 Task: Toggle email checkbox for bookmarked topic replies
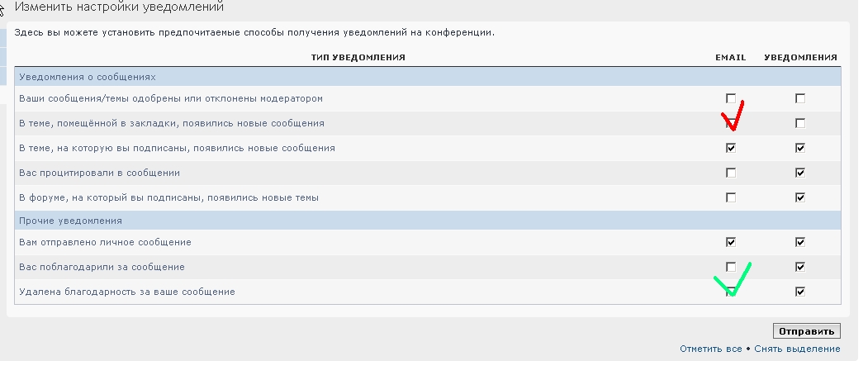(730, 124)
